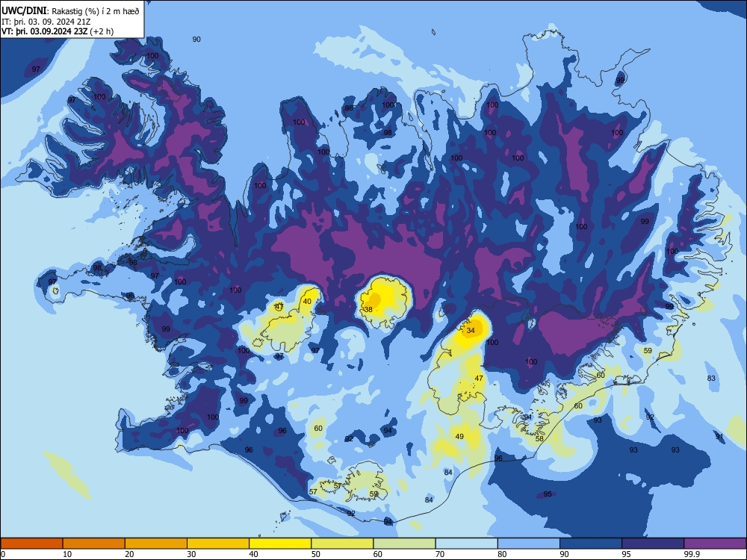Click the '38' humidity value on the map
Image resolution: width=747 pixels, height=560 pixels.
point(368,310)
